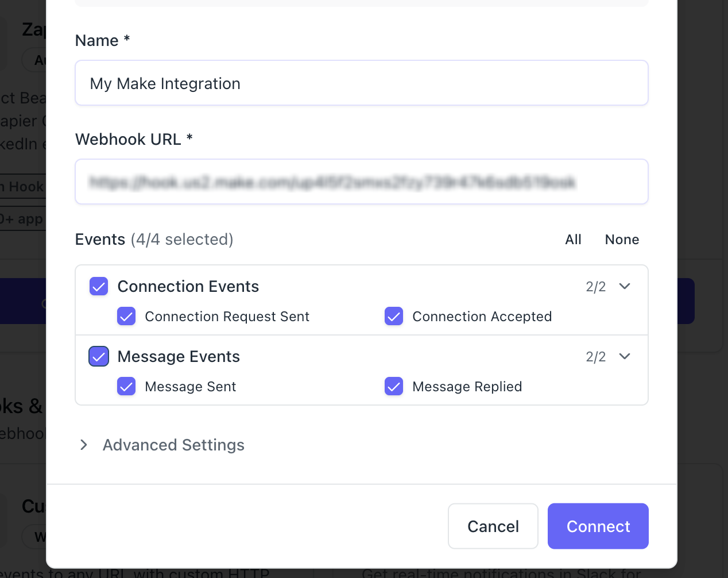Click the Message Replied label
Viewport: 728px width, 578px height.
click(467, 387)
